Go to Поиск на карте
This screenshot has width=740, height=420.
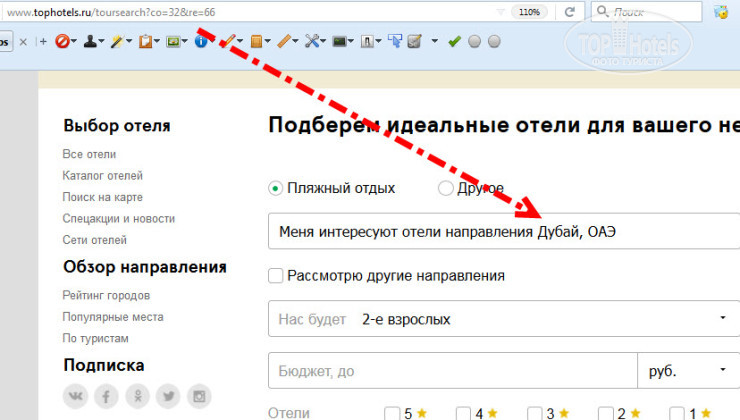[x=102, y=197]
